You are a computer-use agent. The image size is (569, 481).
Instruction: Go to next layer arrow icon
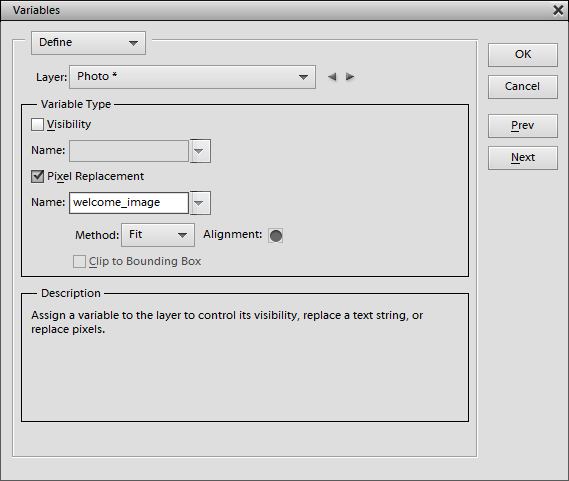(x=350, y=77)
